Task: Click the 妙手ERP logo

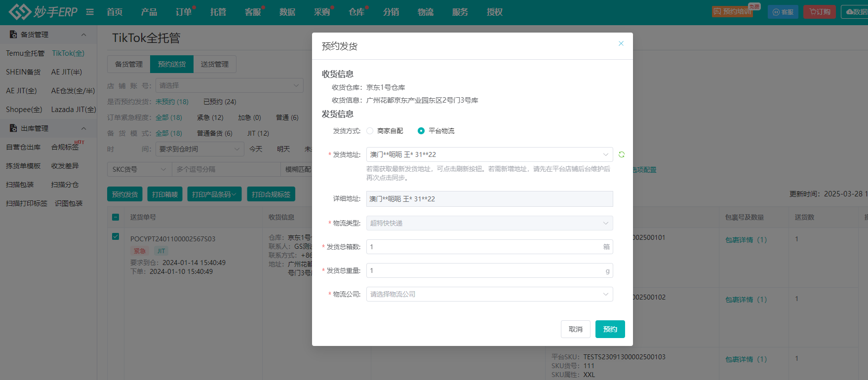Action: (43, 12)
